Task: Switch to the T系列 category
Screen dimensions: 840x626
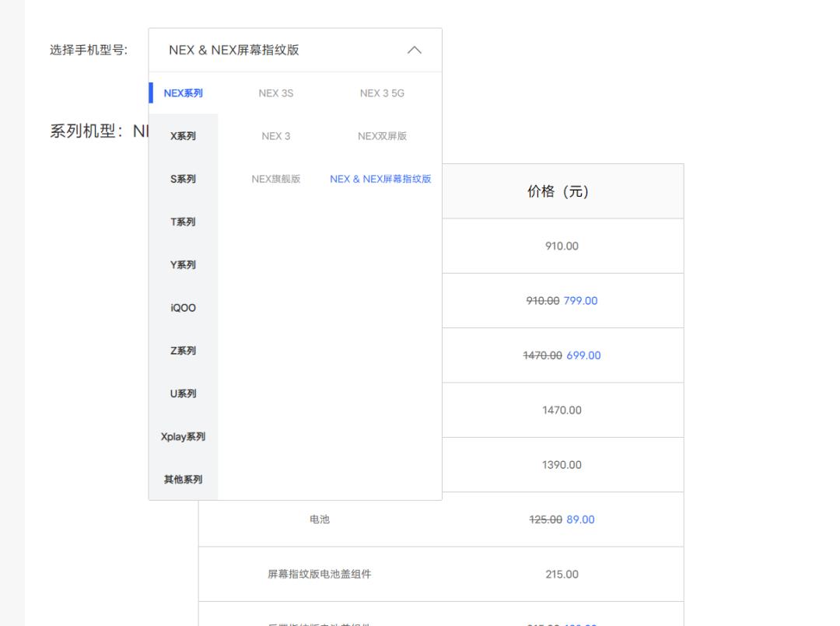Action: click(x=184, y=222)
